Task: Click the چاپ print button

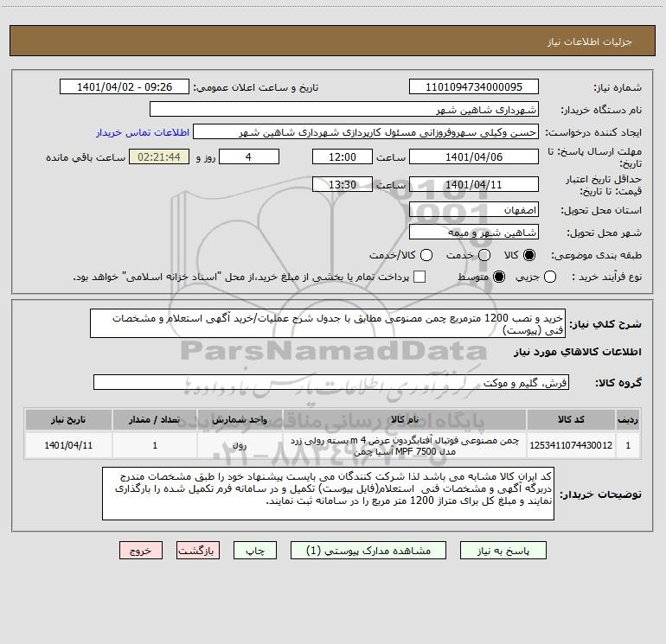Action: 255,551
